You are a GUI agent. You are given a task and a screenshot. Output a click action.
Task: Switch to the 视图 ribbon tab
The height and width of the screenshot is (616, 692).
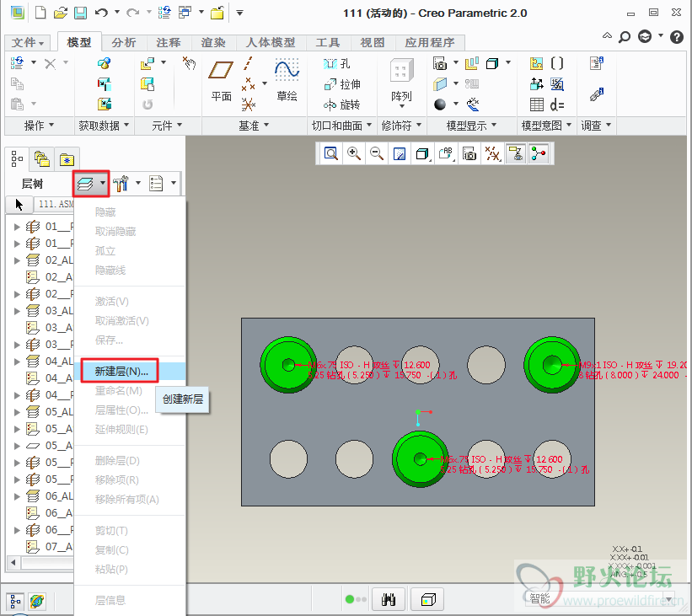[372, 42]
